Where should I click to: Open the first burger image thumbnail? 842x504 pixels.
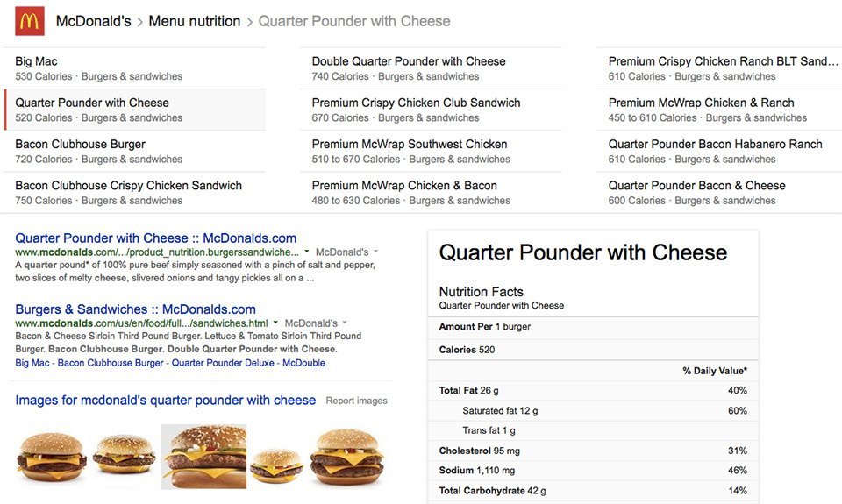point(52,456)
